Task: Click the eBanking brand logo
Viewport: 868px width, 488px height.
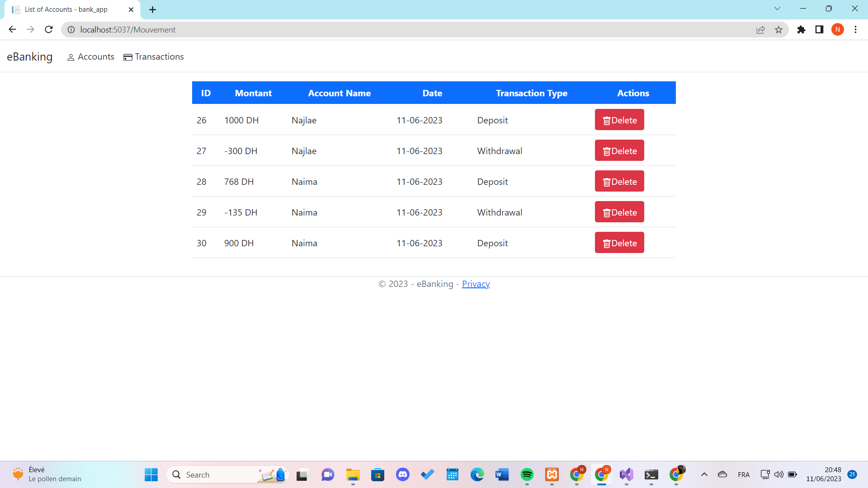Action: tap(30, 56)
